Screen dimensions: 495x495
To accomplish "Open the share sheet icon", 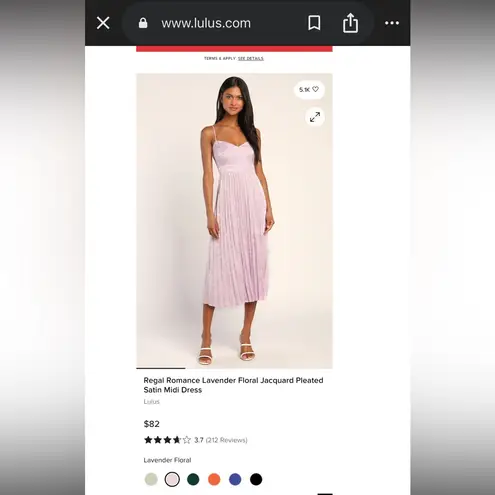I will (350, 23).
